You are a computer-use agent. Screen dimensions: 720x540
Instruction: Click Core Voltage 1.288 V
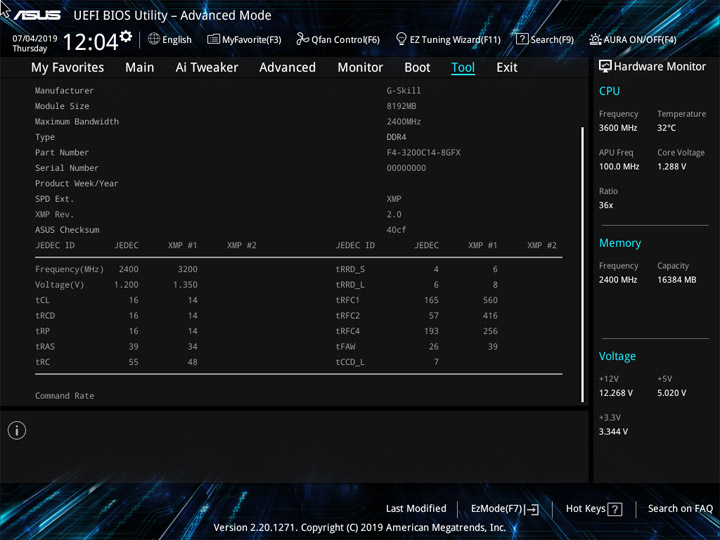pyautogui.click(x=671, y=166)
